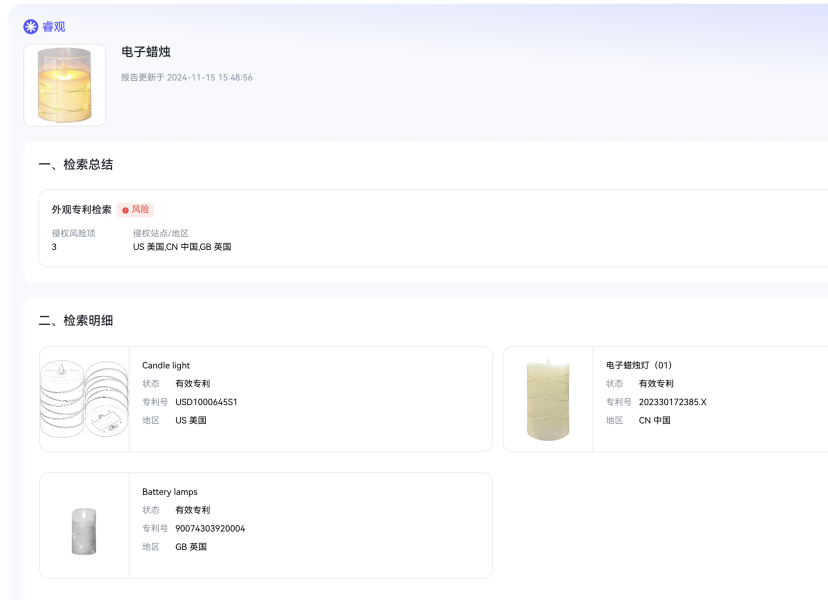Screen dimensions: 828x600
Task: Open the Candle light patent drawing thumbnail
Action: click(x=84, y=399)
